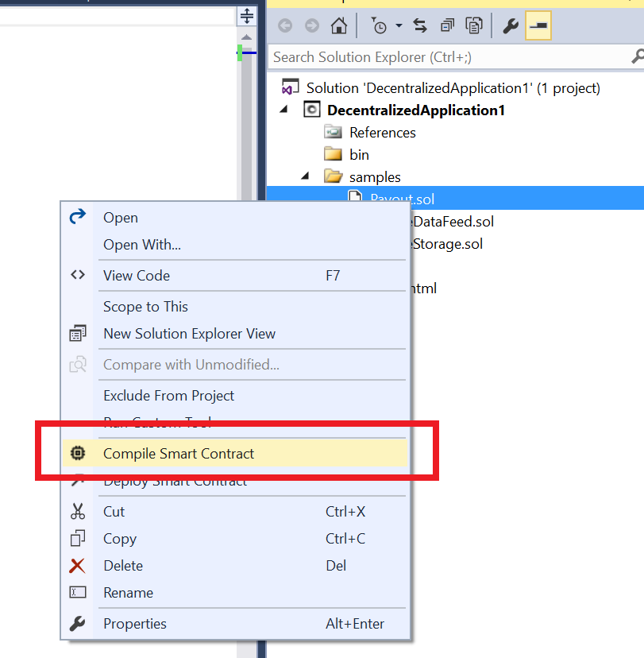The image size is (644, 658).
Task: Choose Exclude From Project from the menu
Action: click(x=168, y=395)
